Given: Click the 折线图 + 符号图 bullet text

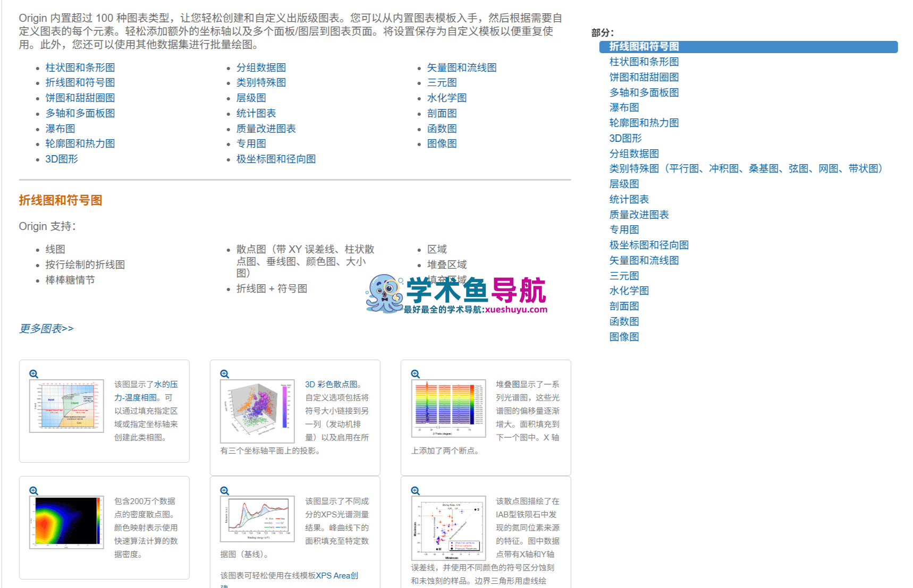Looking at the screenshot, I should point(272,289).
